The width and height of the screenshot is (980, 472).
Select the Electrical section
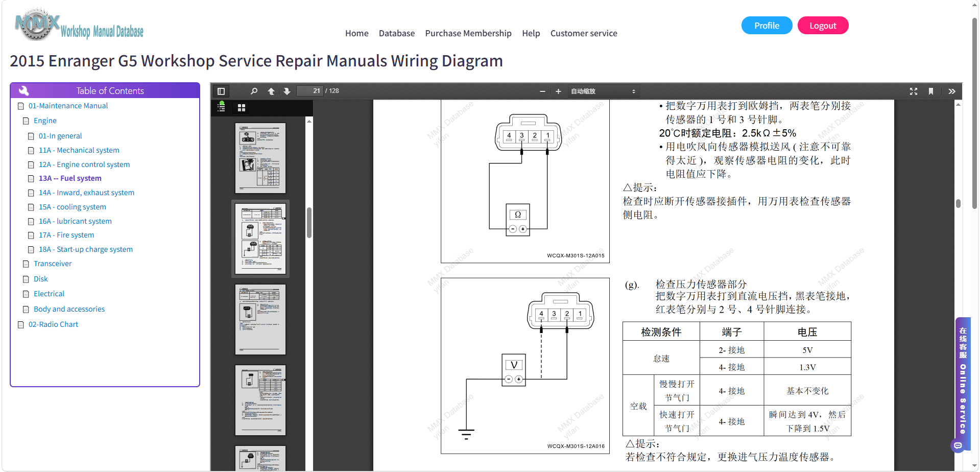click(49, 294)
